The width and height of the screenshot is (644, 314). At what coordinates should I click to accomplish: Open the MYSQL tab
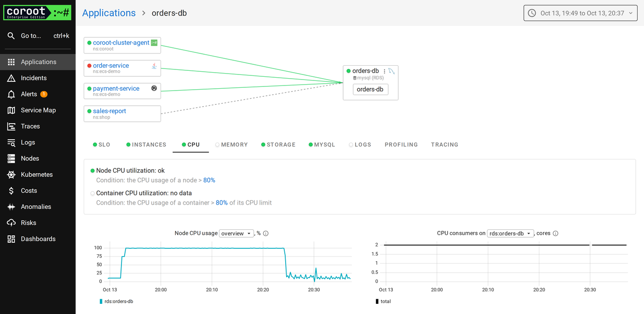(x=322, y=144)
